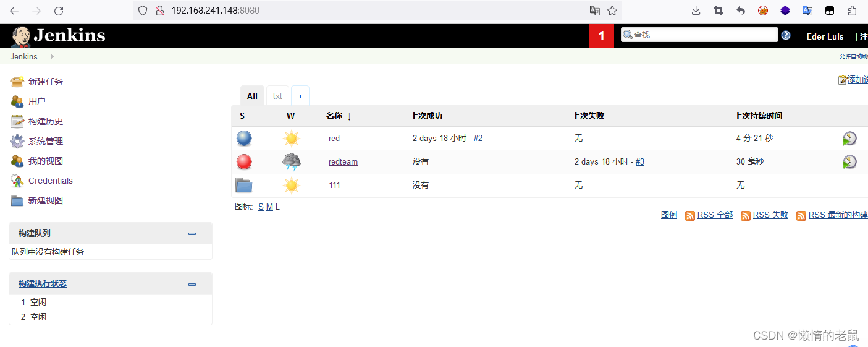This screenshot has width=868, height=347.
Task: Schedule a build for red job
Action: 849,139
